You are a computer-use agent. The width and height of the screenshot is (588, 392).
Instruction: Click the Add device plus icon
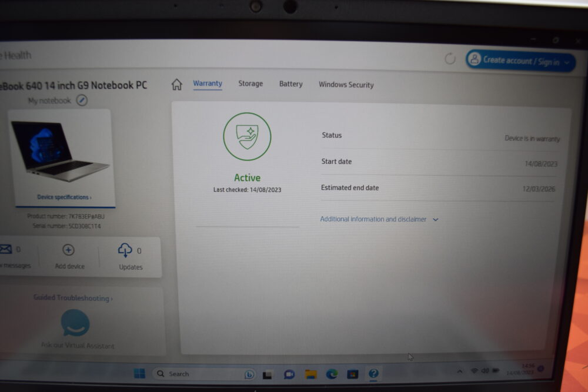point(68,250)
